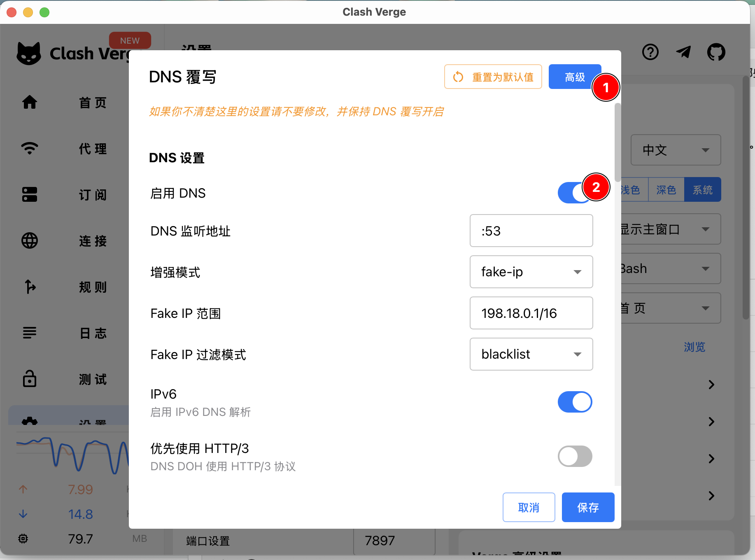This screenshot has width=755, height=560.
Task: Open the Bash dropdown in settings
Action: [671, 268]
